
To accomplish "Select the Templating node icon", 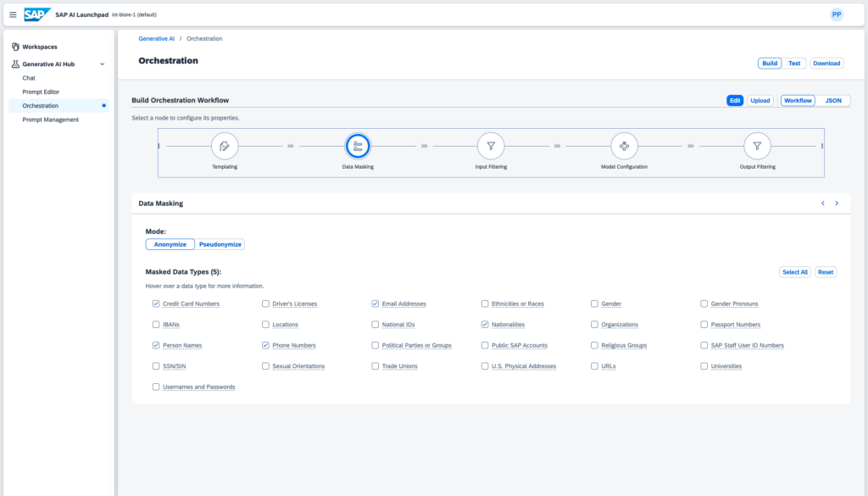I will click(225, 146).
